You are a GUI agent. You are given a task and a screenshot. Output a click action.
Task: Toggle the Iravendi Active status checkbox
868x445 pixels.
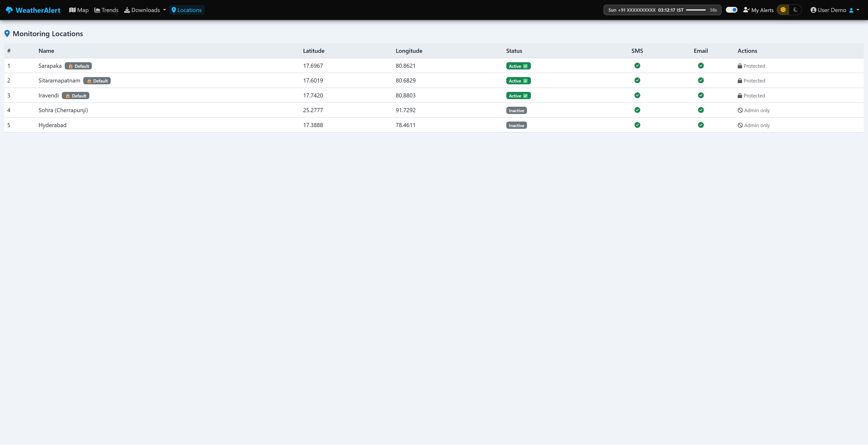(x=525, y=96)
